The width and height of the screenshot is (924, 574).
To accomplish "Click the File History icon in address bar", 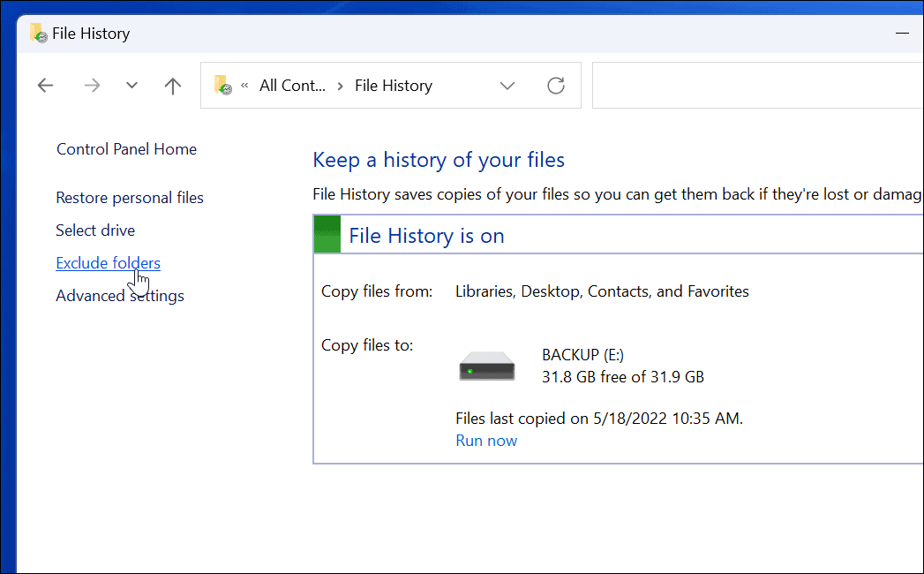I will point(222,85).
